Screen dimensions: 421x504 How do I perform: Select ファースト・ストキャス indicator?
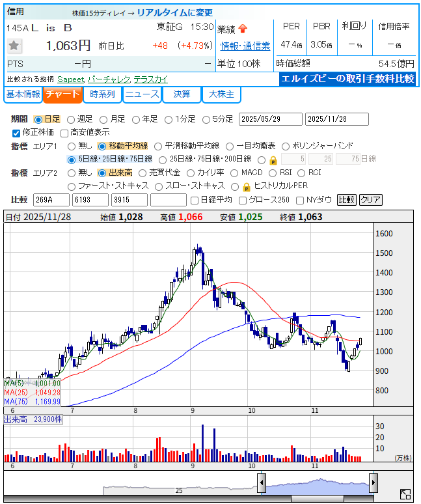(72, 187)
